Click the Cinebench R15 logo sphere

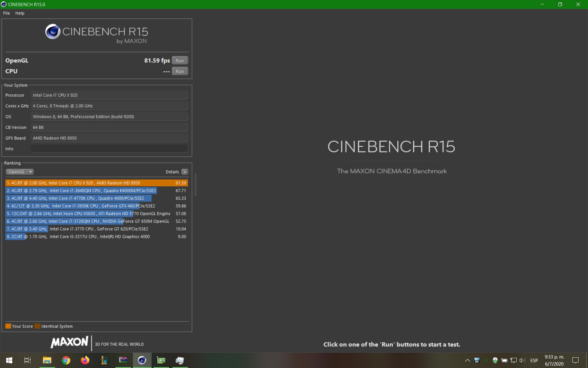53,32
